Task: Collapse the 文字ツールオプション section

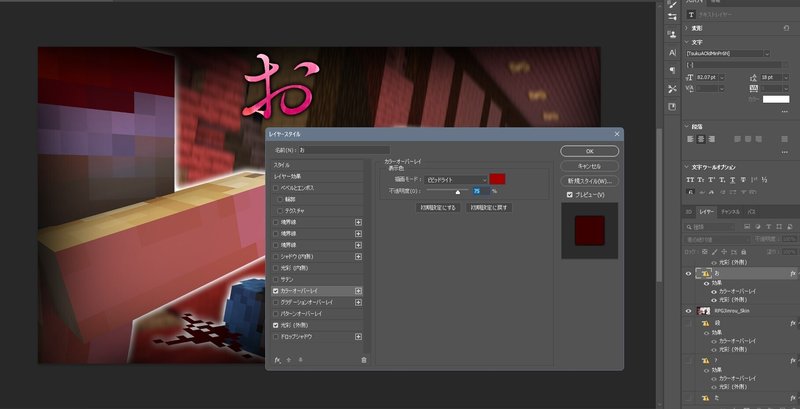Action: click(686, 167)
